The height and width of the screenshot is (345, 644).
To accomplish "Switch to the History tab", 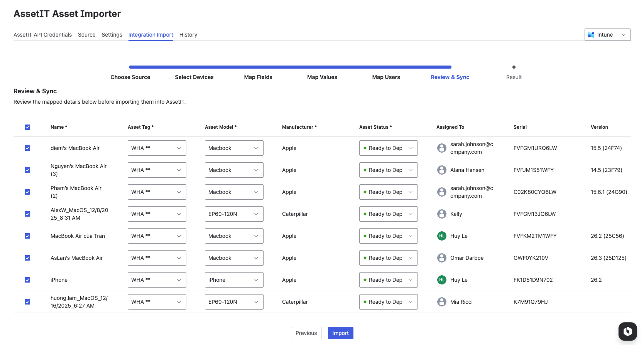I will 188,35.
